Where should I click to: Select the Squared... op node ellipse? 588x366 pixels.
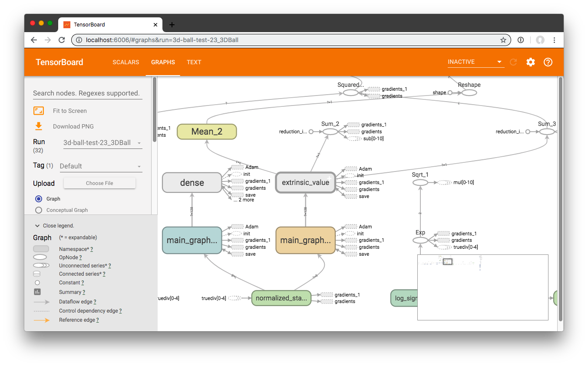click(x=350, y=92)
